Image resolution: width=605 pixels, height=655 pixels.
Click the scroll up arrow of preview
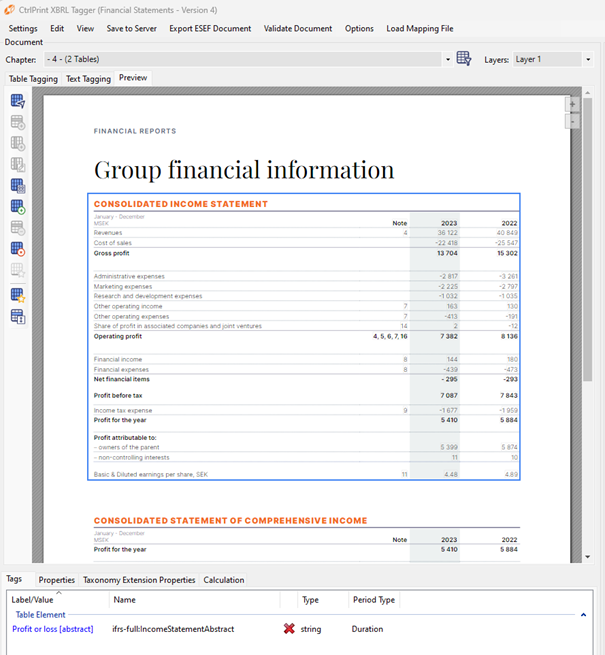point(587,92)
